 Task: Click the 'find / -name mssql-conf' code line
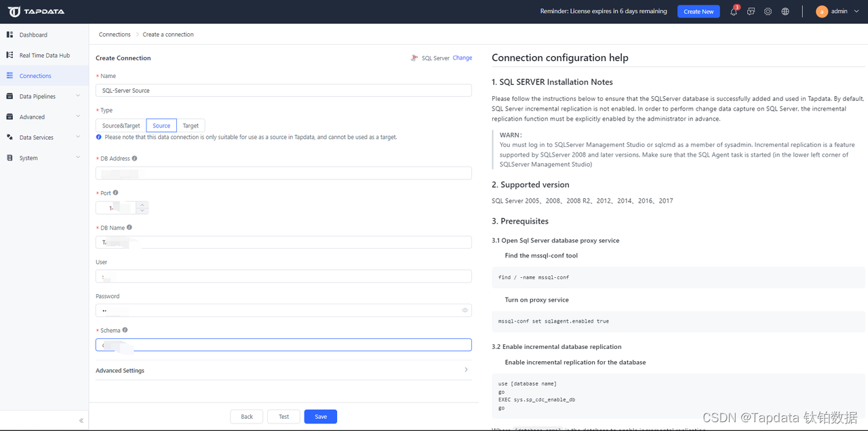point(534,277)
